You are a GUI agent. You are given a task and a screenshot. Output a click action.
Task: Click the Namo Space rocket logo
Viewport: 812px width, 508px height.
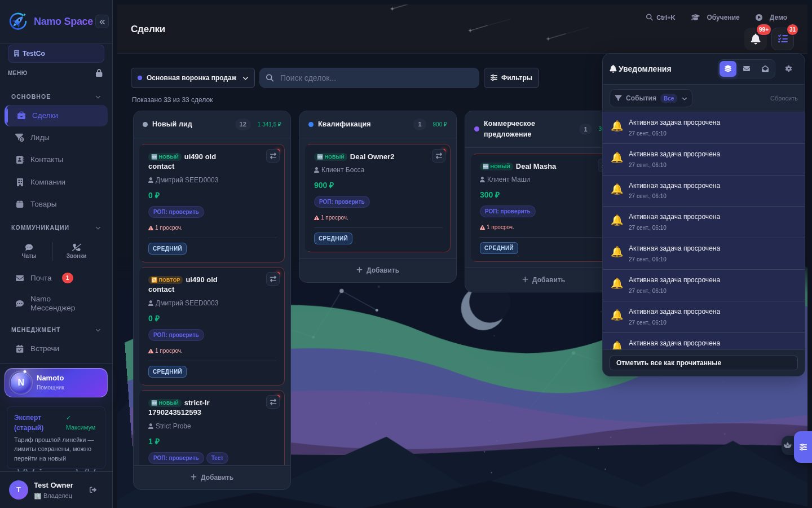point(18,21)
